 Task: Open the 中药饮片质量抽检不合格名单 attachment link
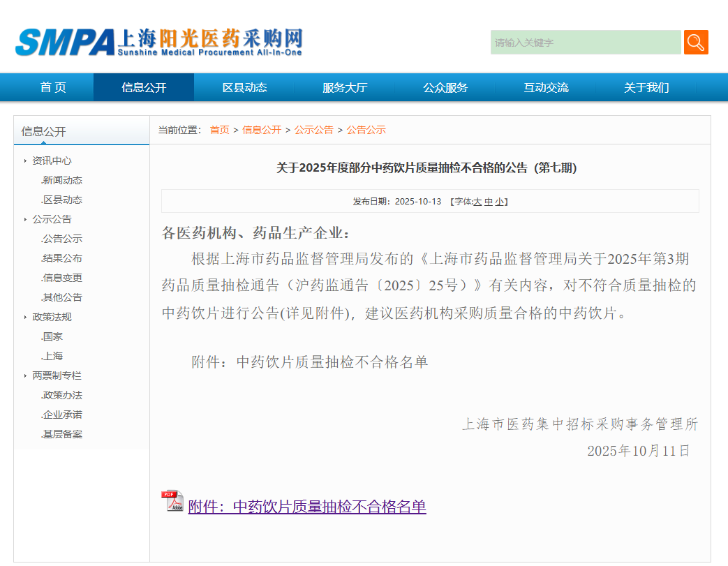[306, 507]
